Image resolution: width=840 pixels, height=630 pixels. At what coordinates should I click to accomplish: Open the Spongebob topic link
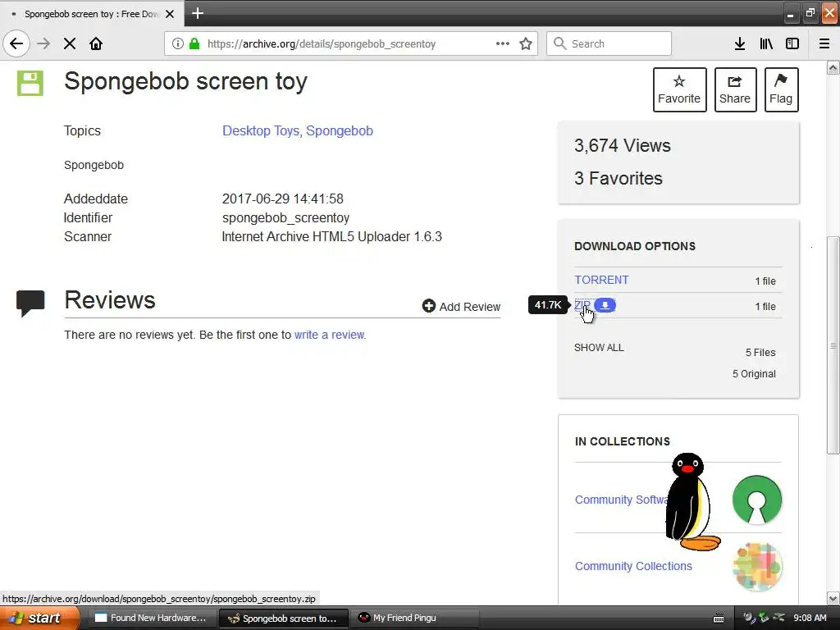click(x=339, y=130)
